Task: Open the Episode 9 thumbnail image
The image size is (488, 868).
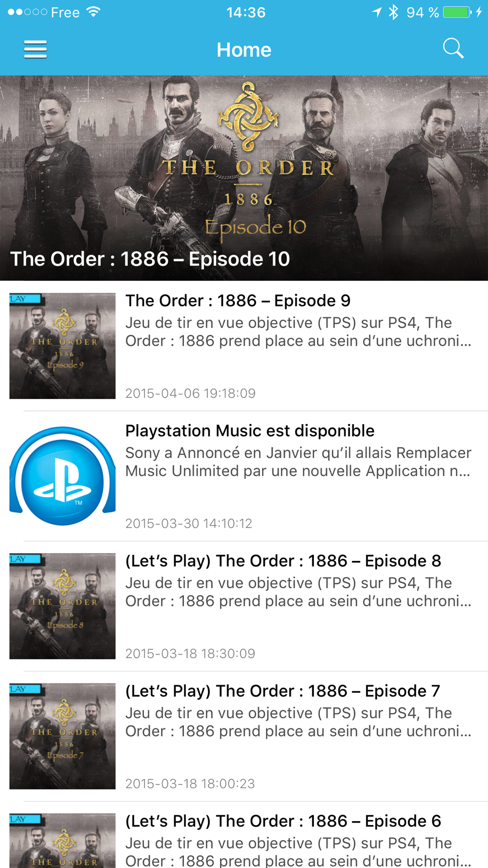Action: pyautogui.click(x=62, y=346)
